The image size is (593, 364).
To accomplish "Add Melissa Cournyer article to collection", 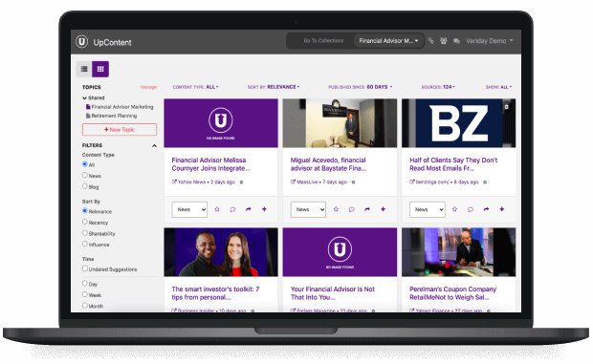I will click(264, 209).
